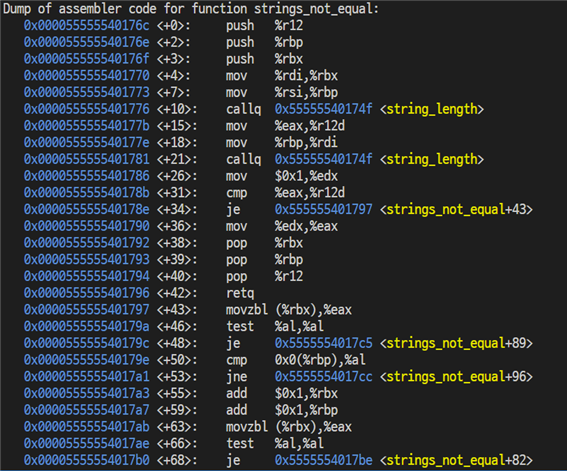Viewport: 567px width, 471px height.
Task: Click first <string_length> symbol at +10
Action: (x=432, y=109)
